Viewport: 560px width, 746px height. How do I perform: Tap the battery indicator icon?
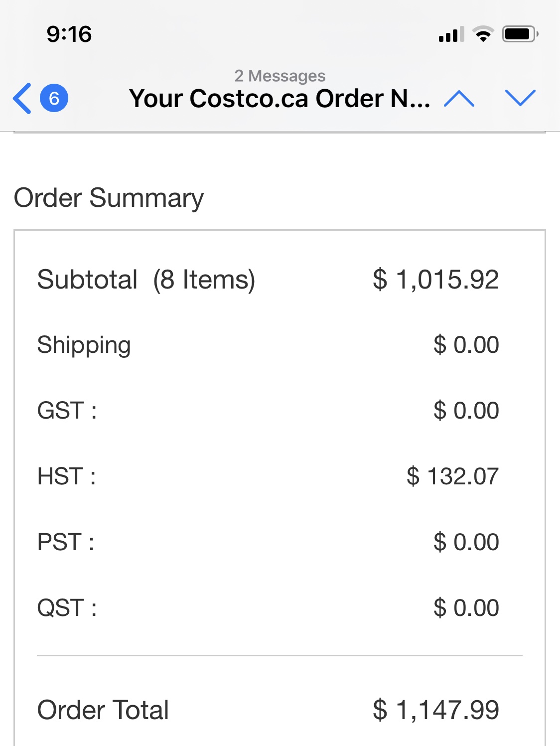point(520,34)
